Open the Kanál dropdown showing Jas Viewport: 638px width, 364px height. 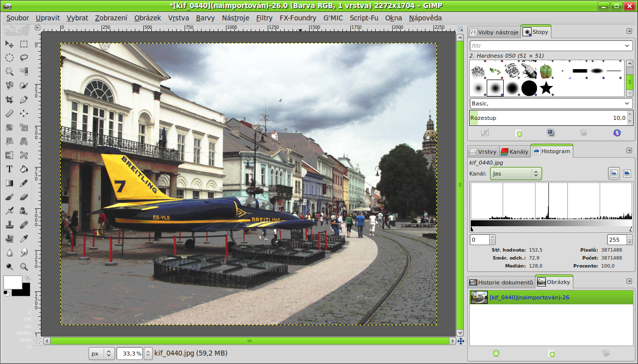click(516, 174)
